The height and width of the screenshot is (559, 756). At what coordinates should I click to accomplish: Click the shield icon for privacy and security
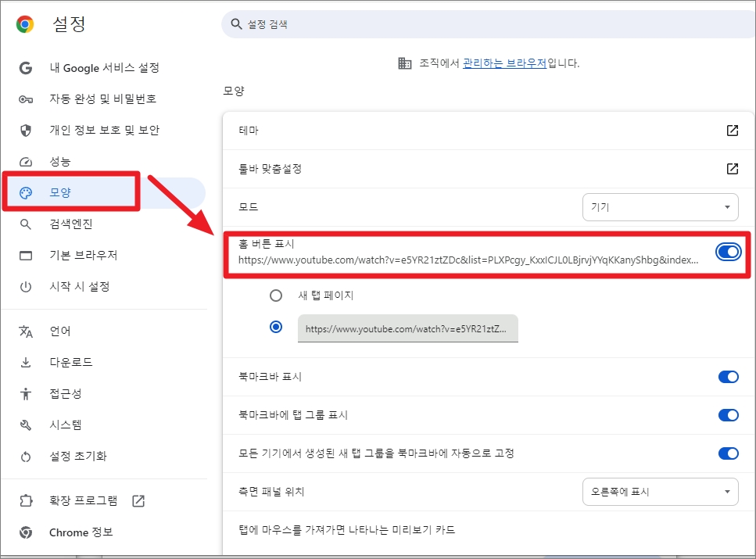coord(26,131)
